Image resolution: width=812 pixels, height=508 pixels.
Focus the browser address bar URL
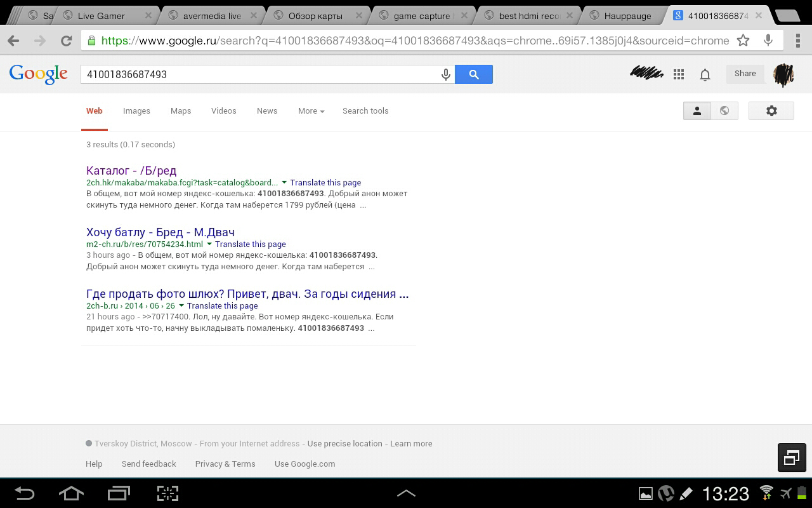tap(415, 41)
